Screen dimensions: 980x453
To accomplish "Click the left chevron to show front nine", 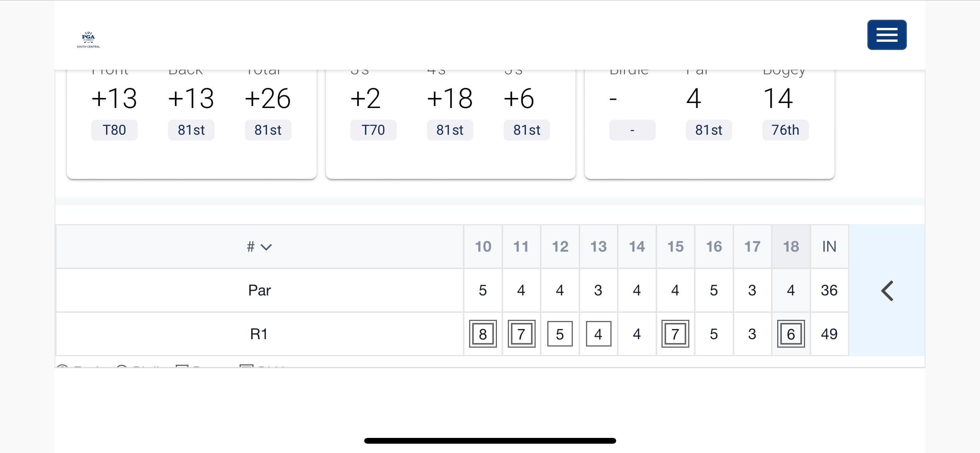I will [887, 291].
